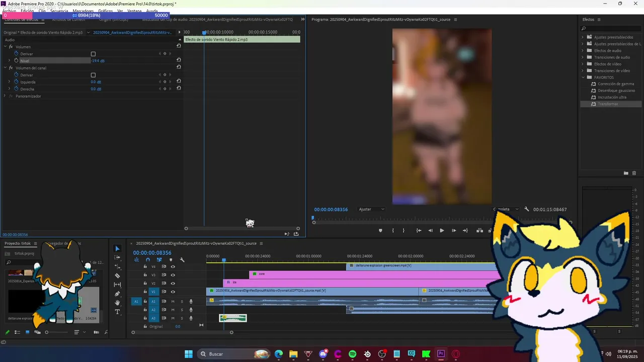Select the Track Select Forward tool

118,257
